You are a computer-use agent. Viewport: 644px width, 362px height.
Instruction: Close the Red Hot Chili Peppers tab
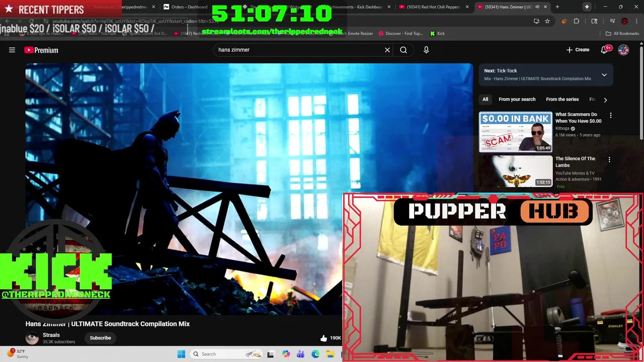point(467,7)
